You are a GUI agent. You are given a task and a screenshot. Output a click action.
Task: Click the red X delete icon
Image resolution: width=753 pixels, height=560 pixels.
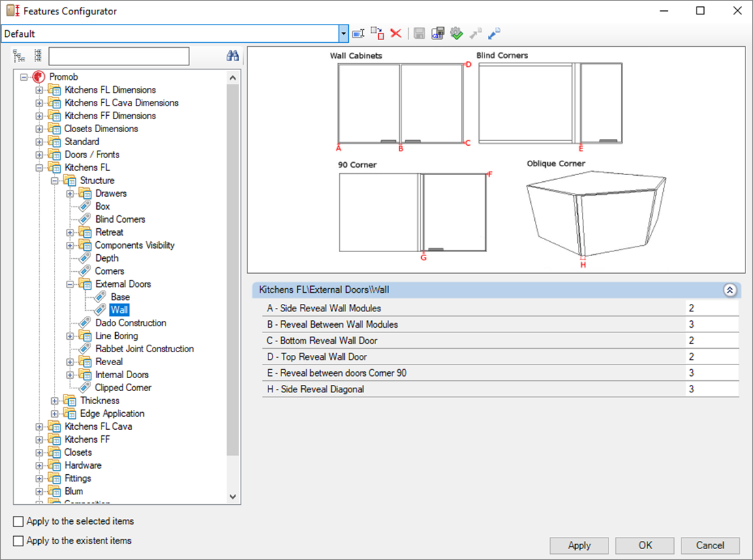(x=396, y=33)
